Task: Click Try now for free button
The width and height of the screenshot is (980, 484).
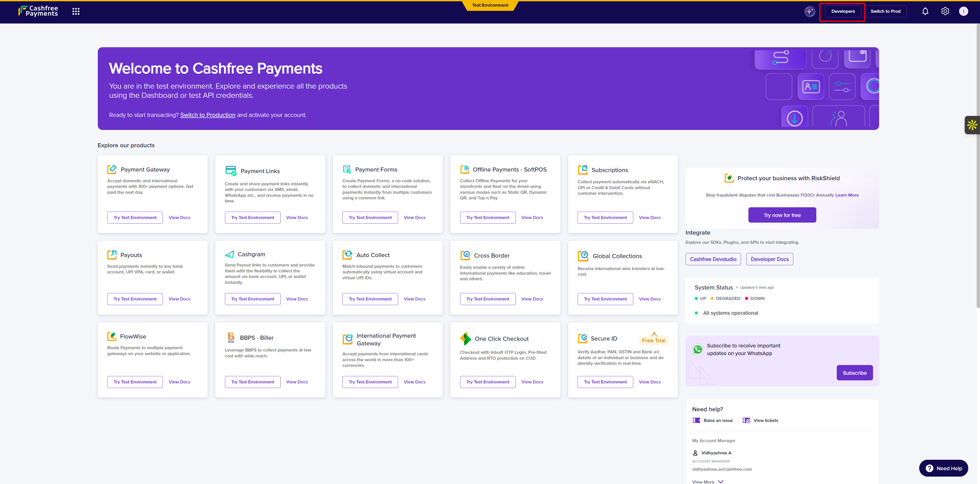Action: coord(782,215)
